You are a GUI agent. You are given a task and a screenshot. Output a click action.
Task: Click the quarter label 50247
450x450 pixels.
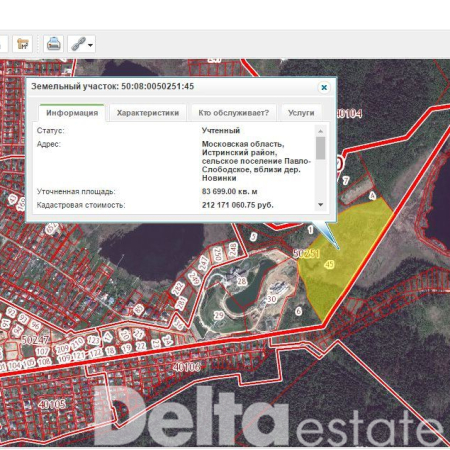(x=35, y=340)
